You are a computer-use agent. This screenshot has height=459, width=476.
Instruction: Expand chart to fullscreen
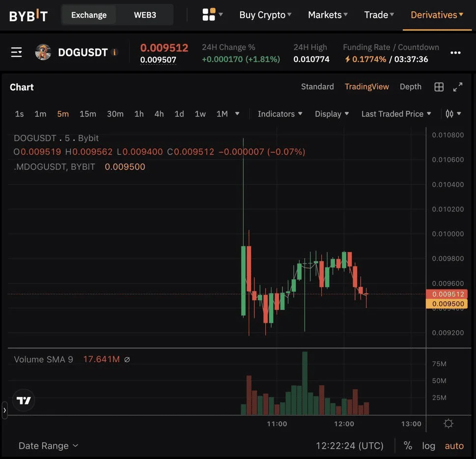click(458, 87)
